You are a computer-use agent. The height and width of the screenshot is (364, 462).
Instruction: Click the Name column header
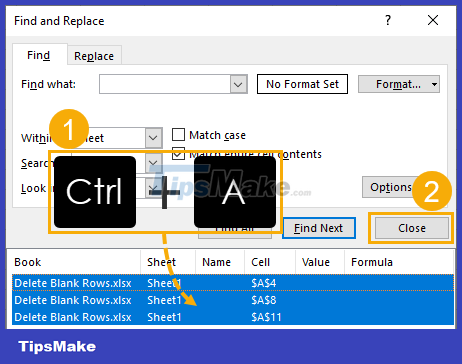coord(220,262)
